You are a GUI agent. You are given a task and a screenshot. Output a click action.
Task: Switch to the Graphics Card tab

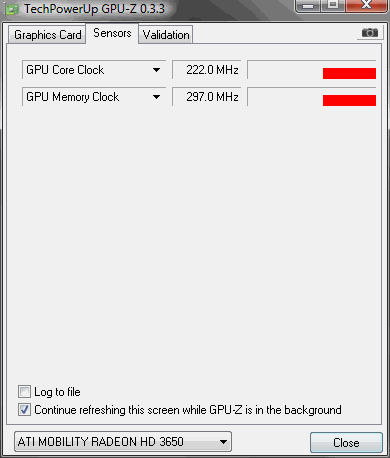pyautogui.click(x=47, y=35)
